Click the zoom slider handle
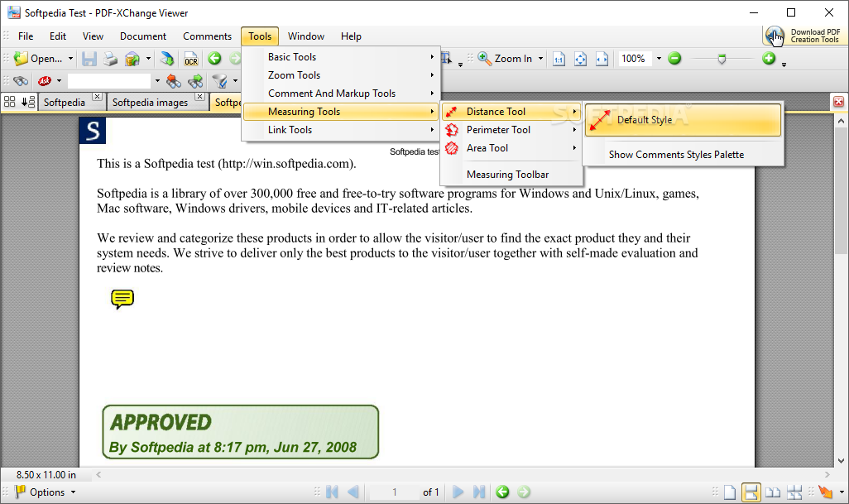Screen dimensions: 849x504 [x=722, y=59]
